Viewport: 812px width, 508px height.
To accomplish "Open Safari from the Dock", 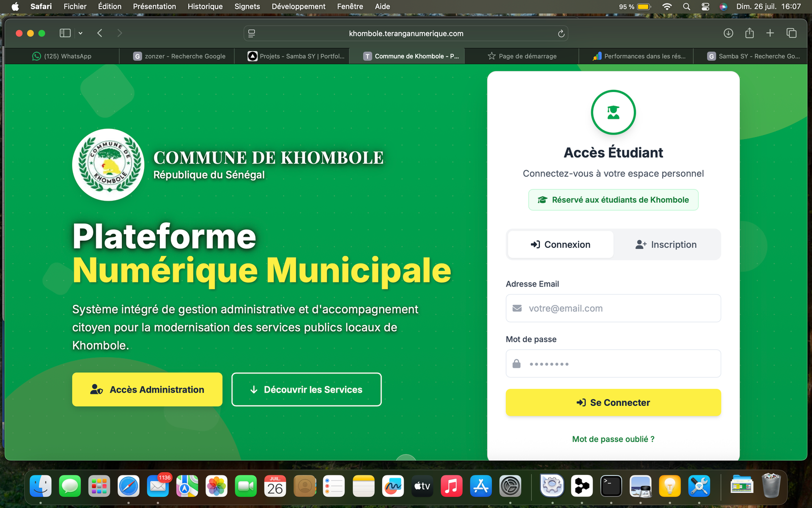I will pos(128,486).
